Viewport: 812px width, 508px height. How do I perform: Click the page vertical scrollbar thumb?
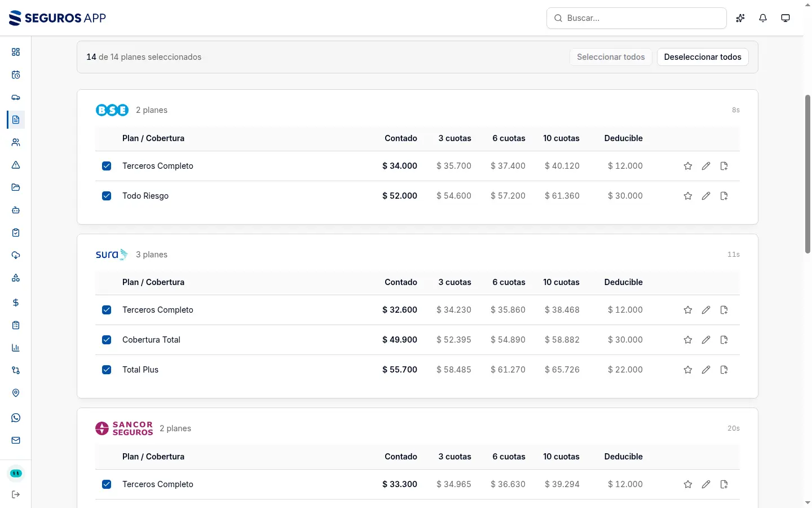point(807,174)
